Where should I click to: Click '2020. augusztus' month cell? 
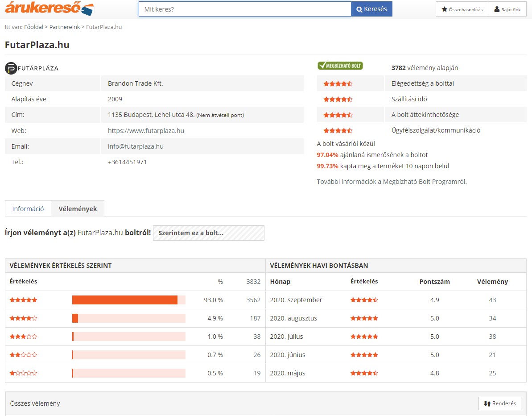coord(293,318)
